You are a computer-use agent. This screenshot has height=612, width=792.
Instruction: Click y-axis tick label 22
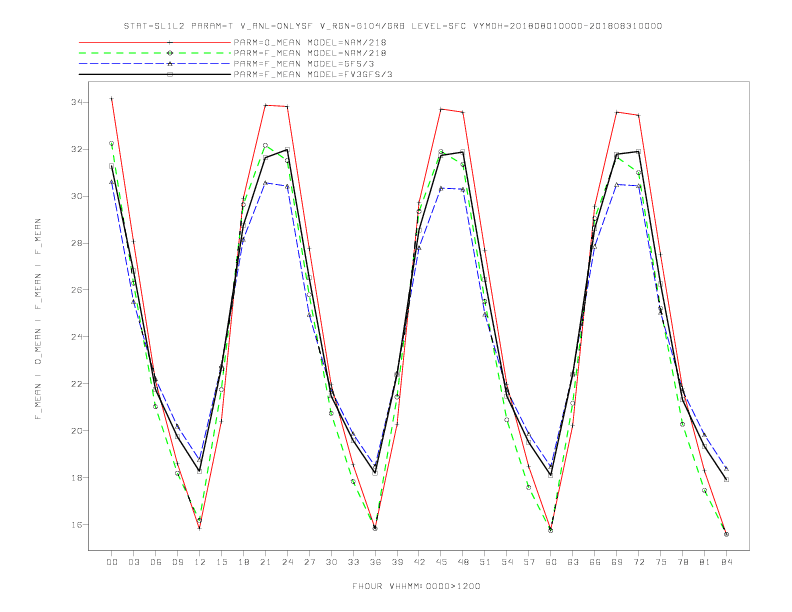(77, 384)
